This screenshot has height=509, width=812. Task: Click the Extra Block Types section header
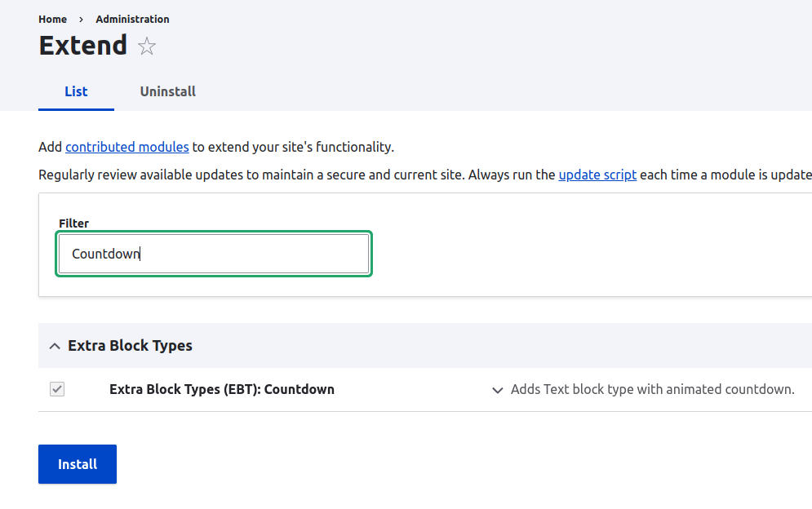[130, 345]
